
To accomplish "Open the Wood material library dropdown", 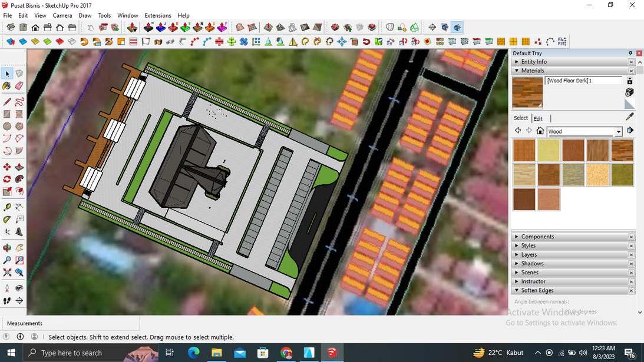I will coord(618,132).
